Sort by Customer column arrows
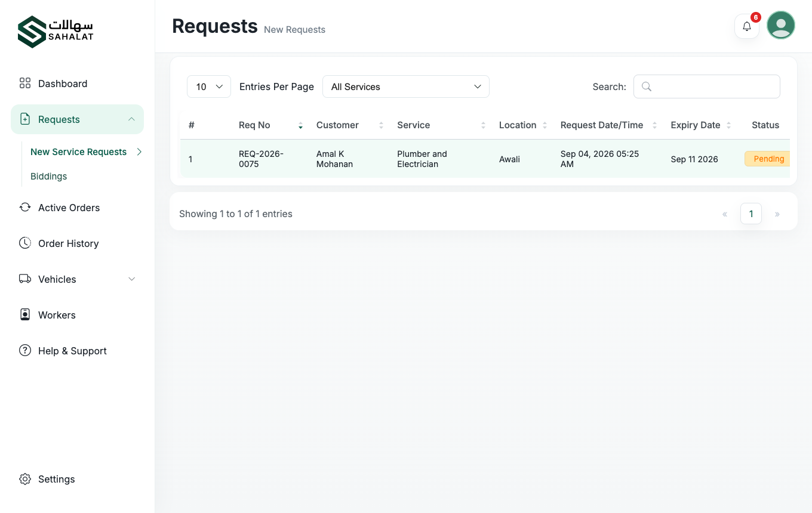812x513 pixels. click(x=381, y=125)
